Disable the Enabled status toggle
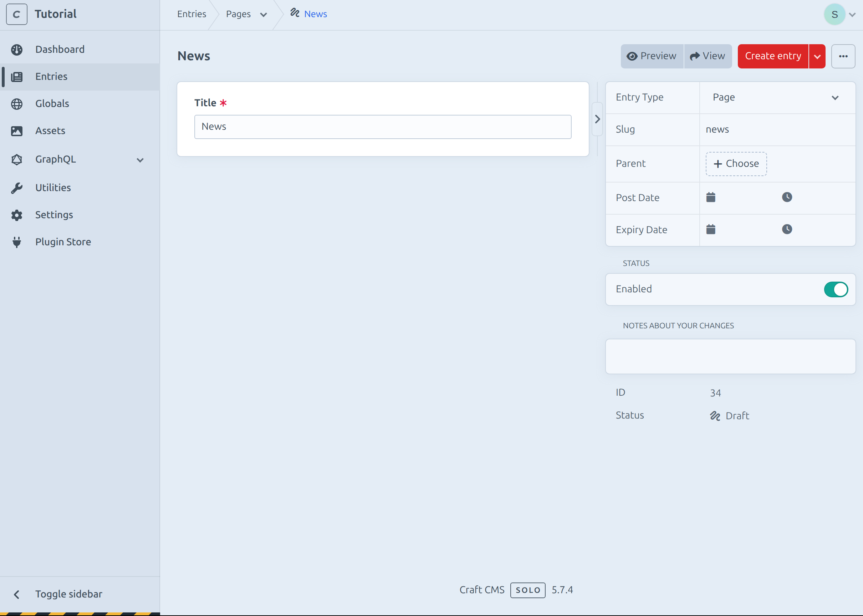 tap(836, 289)
